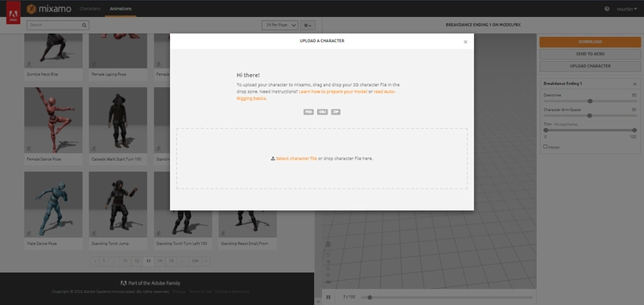Select the Female Laying Pose thumbnail
The width and height of the screenshot is (644, 305).
[118, 51]
